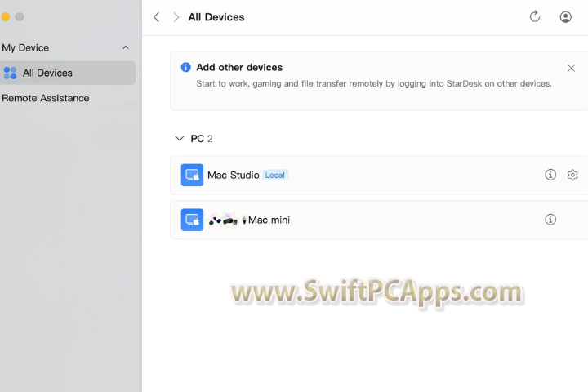Open the user account profile icon
588x392 pixels.
click(565, 17)
